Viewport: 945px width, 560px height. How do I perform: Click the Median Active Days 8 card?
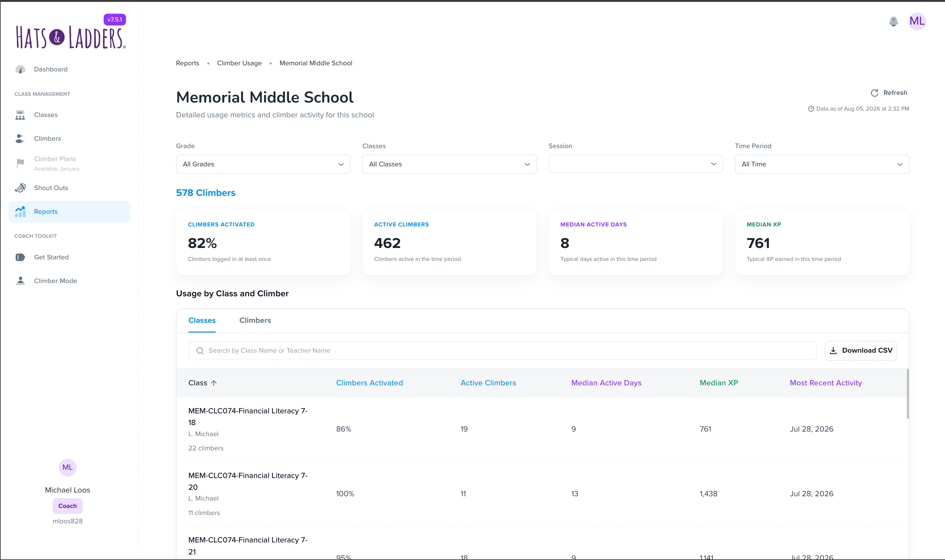[636, 242]
